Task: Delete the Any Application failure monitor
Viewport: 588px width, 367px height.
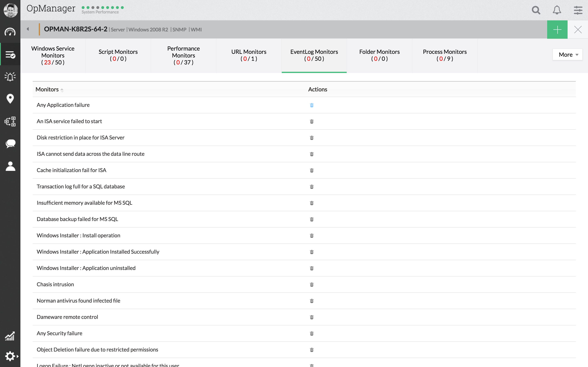Action: pos(312,105)
